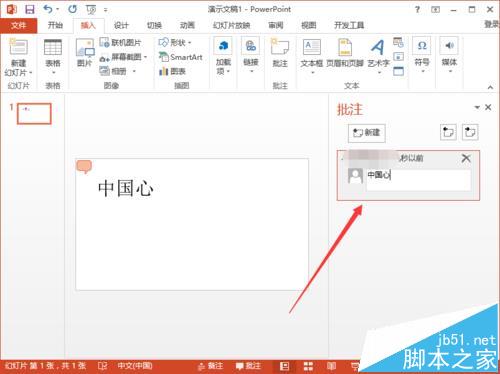Open the 形状 shapes dropdown

click(x=175, y=42)
